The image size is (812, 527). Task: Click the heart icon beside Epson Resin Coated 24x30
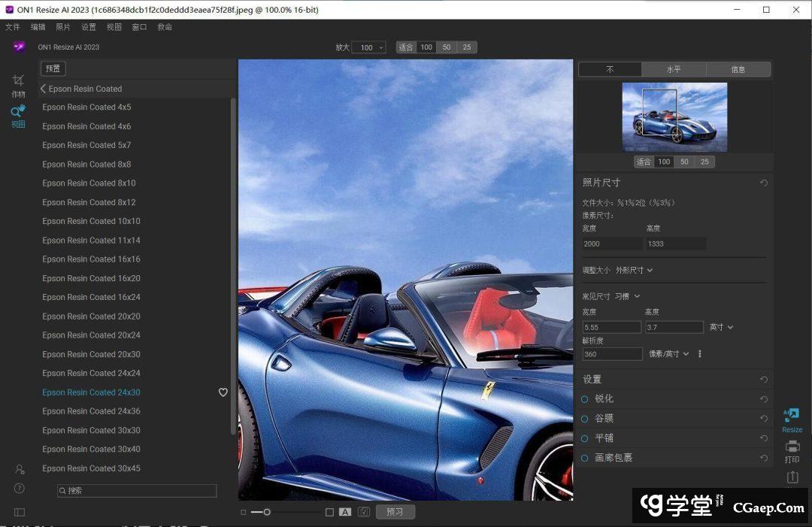(x=223, y=392)
